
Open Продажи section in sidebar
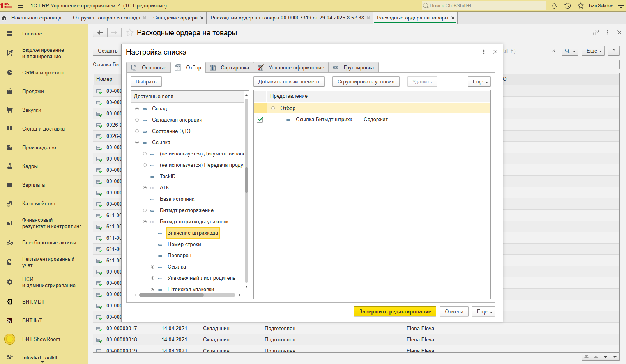click(44, 92)
